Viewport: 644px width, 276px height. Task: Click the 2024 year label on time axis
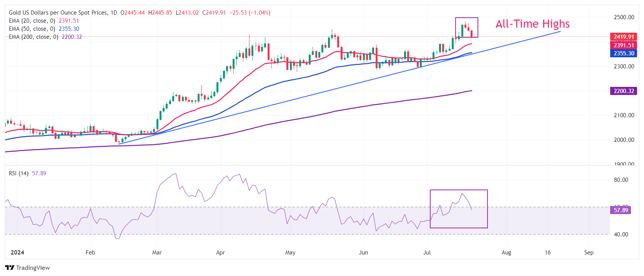(x=17, y=253)
